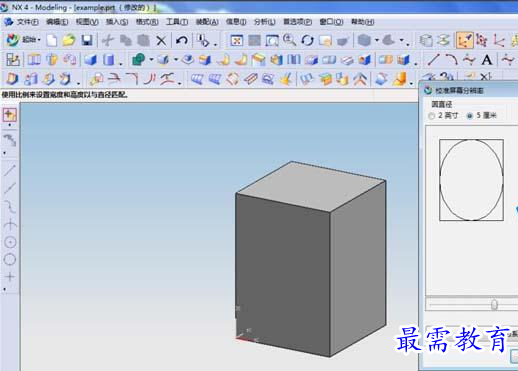Expand the boolean operation dropdown arrow
518x371 pixels.
[151, 60]
